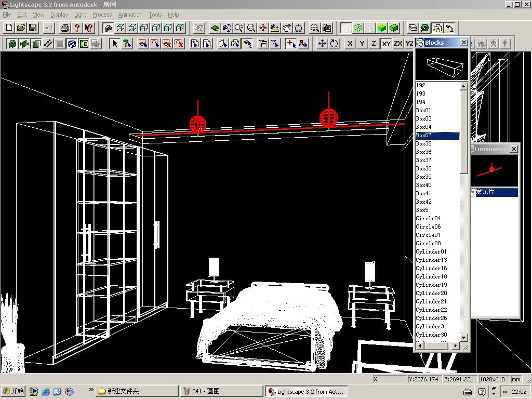Open the Luminaires table lamp icon
This screenshot has height=399, width=532.
(x=449, y=28)
